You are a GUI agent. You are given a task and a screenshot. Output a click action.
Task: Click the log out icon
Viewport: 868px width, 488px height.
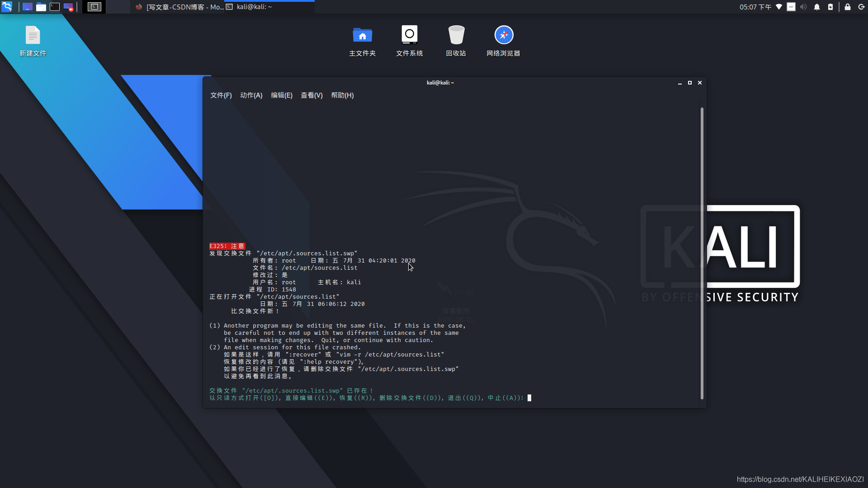[861, 7]
